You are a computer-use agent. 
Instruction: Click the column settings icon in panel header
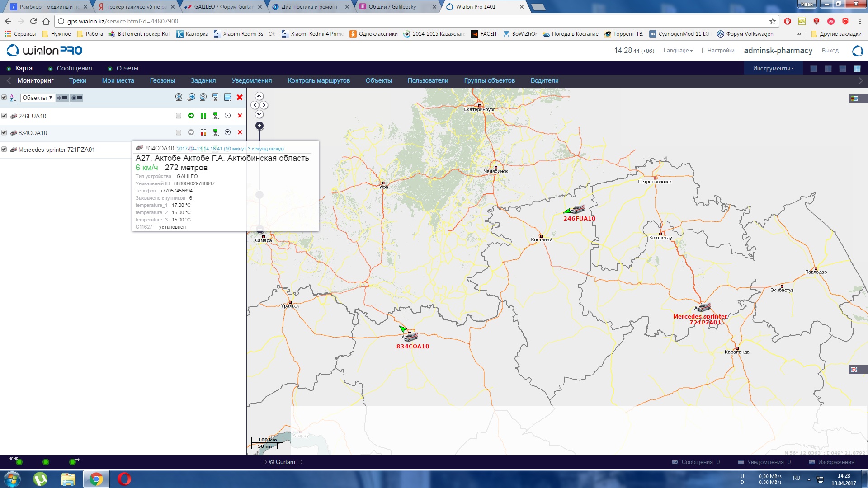point(228,98)
